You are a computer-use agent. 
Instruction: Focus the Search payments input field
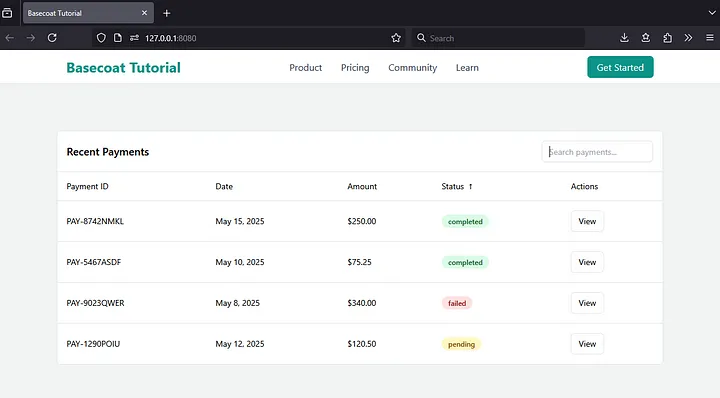click(597, 151)
